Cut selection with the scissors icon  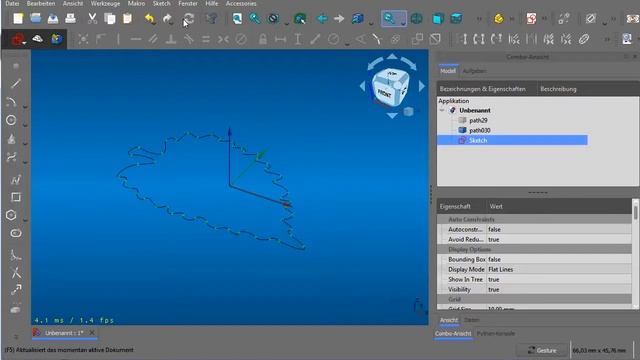point(92,18)
